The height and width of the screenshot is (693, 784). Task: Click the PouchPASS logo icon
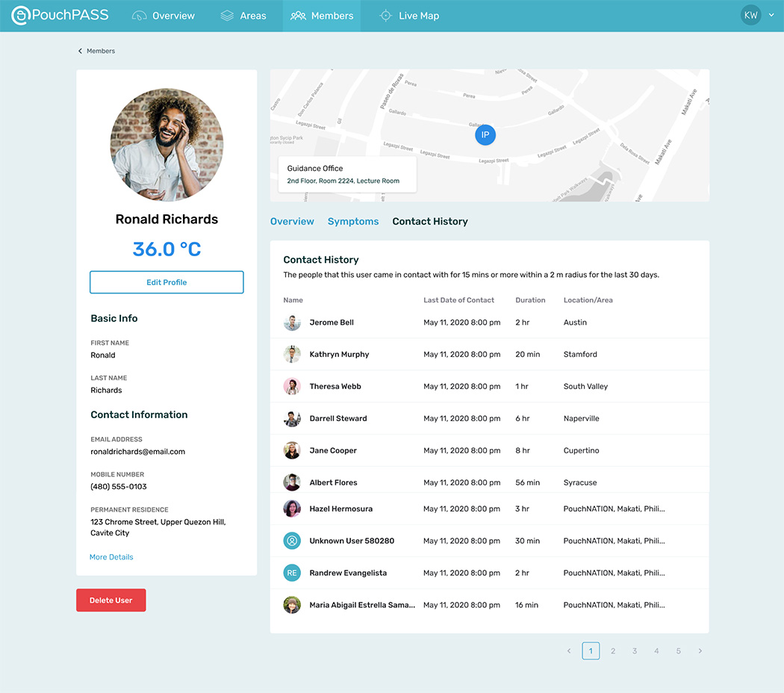pyautogui.click(x=21, y=16)
